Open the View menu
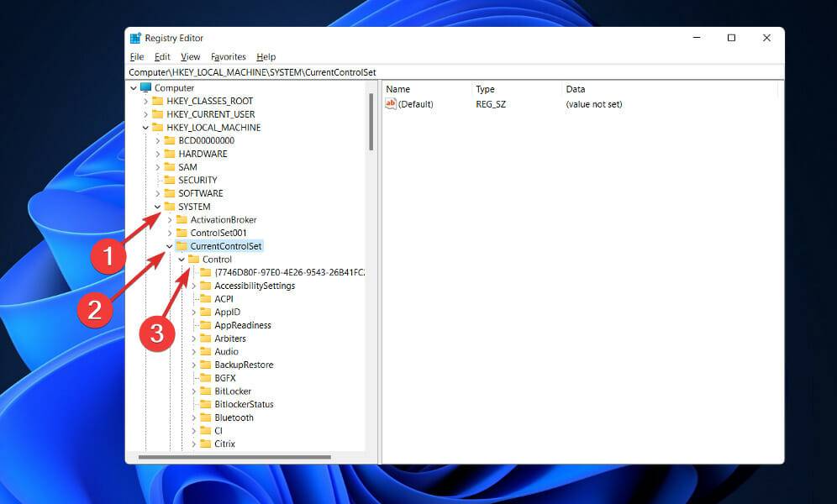837x504 pixels. point(190,56)
